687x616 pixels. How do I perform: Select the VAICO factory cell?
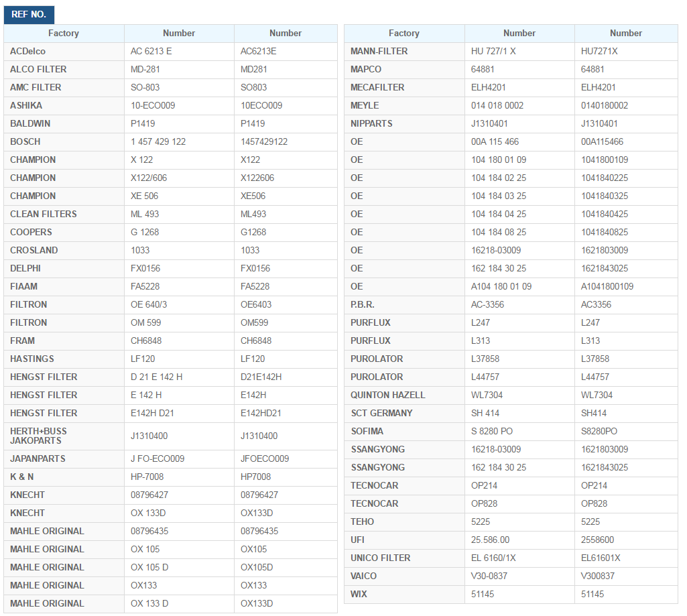pyautogui.click(x=404, y=576)
